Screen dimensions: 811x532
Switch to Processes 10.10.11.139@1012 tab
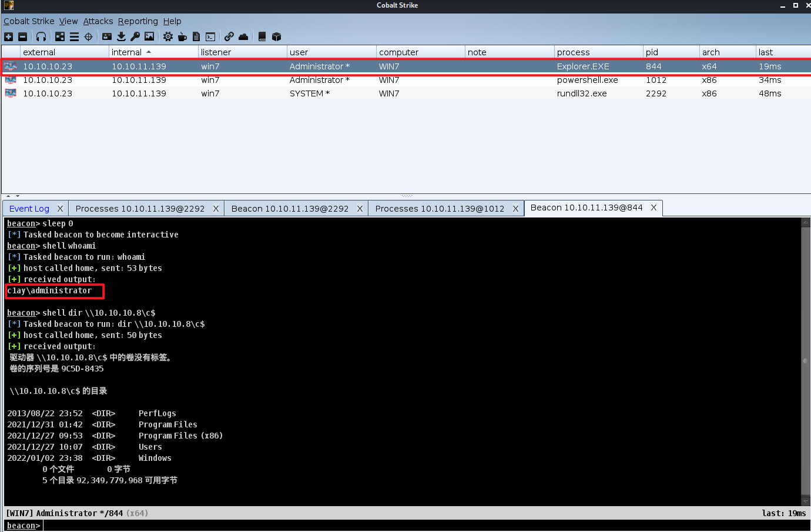click(x=440, y=209)
